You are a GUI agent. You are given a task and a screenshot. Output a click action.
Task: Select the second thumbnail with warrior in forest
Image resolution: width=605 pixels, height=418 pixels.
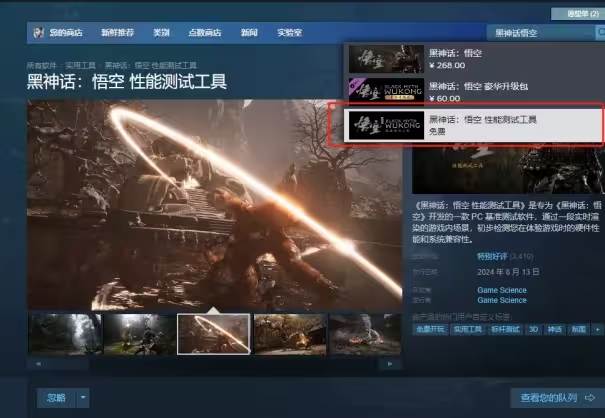[140, 334]
